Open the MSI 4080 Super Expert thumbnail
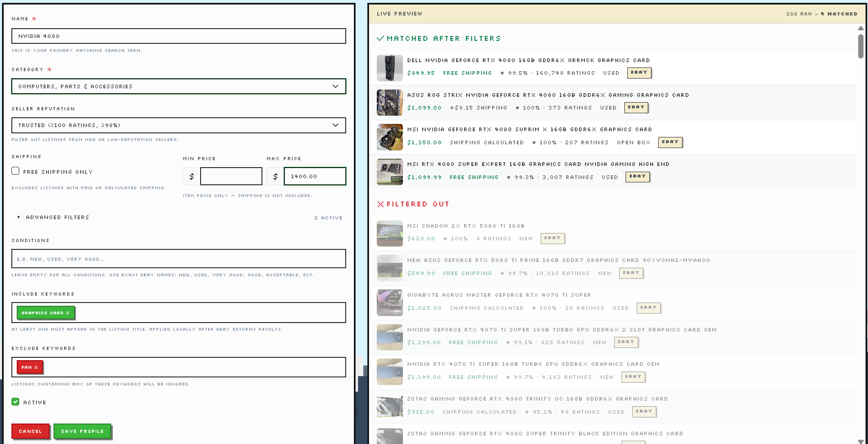 [x=389, y=172]
